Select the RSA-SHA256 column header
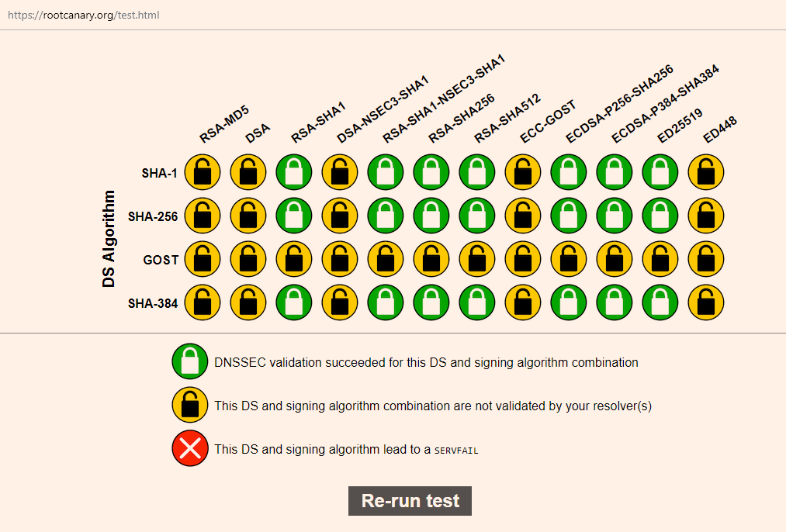 [x=462, y=118]
